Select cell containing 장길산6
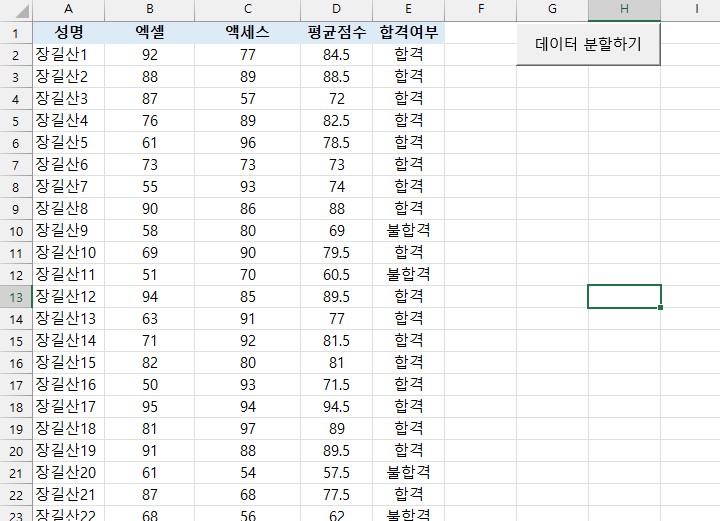Viewport: 720px width, 521px height. [x=68, y=165]
